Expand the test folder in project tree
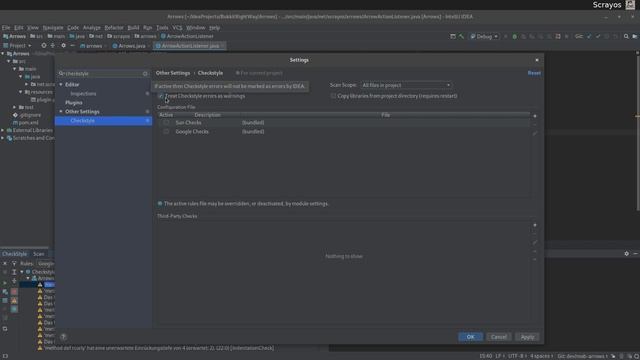This screenshot has width=640, height=360. 15,107
